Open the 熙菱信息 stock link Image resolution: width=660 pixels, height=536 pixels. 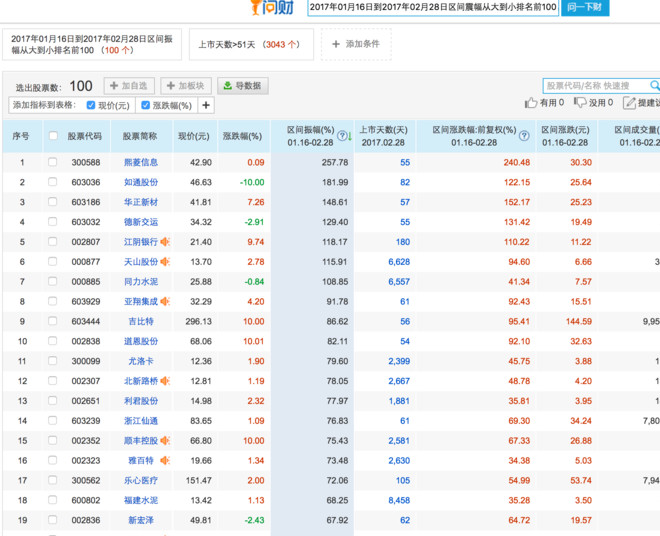coord(141,162)
